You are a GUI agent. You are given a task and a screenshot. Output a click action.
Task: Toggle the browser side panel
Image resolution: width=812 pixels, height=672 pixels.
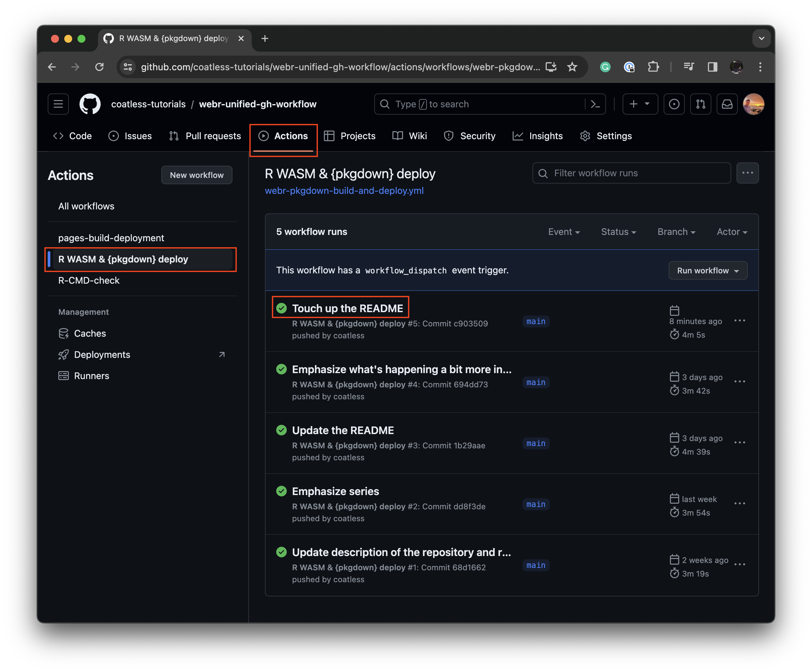[712, 67]
